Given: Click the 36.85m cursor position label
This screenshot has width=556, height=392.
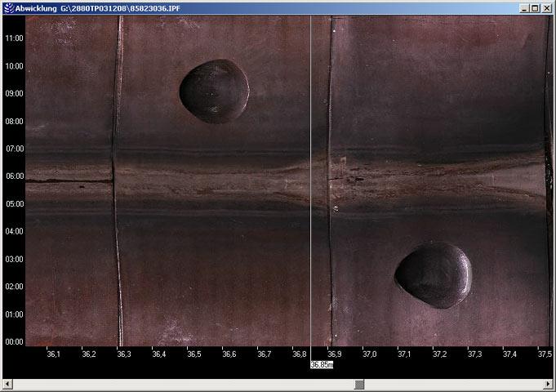Looking at the screenshot, I should [x=321, y=365].
